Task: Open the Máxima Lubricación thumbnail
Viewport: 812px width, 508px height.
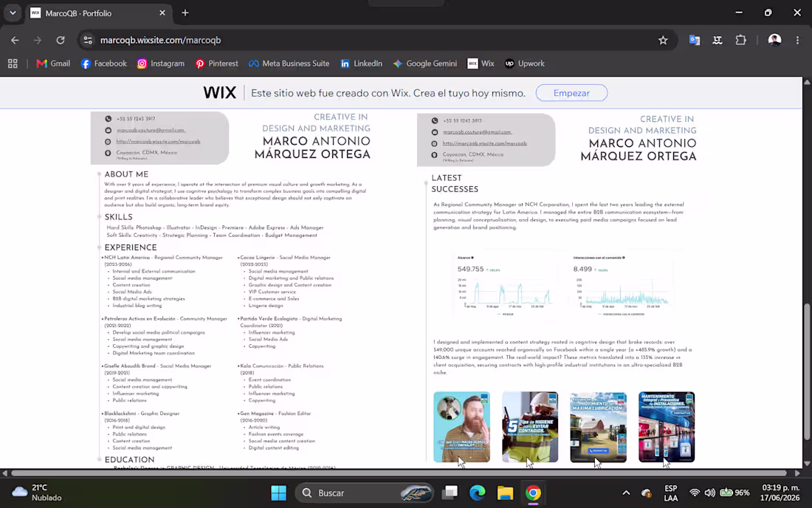Action: point(598,427)
